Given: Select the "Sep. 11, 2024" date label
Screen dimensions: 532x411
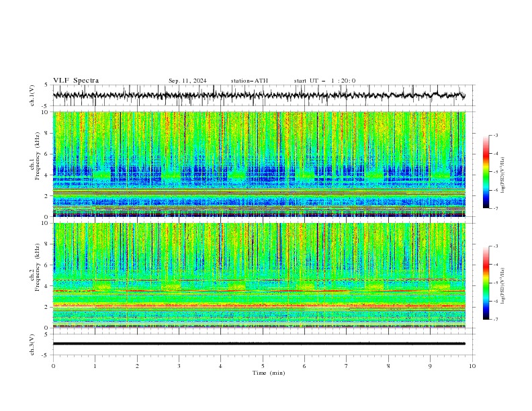Looking at the screenshot, I should (187, 81).
